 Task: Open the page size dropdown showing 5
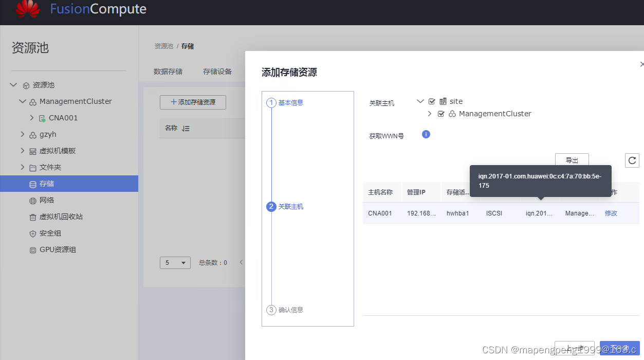(x=175, y=263)
